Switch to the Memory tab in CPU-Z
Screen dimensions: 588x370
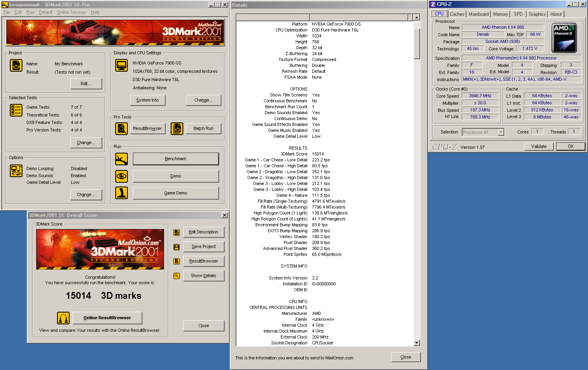click(x=501, y=14)
